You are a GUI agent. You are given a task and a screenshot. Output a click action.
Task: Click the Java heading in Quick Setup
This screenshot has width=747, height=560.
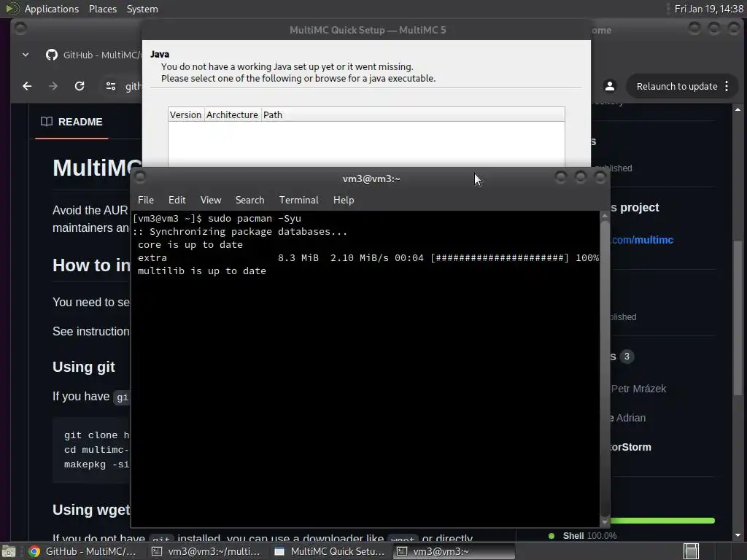160,54
